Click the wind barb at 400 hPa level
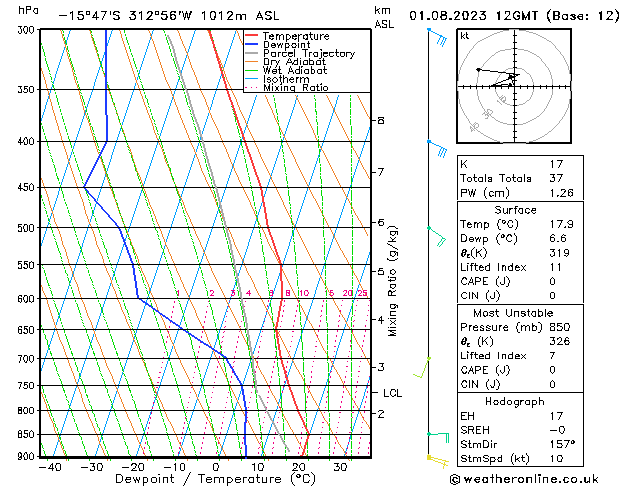The width and height of the screenshot is (629, 486). click(438, 149)
